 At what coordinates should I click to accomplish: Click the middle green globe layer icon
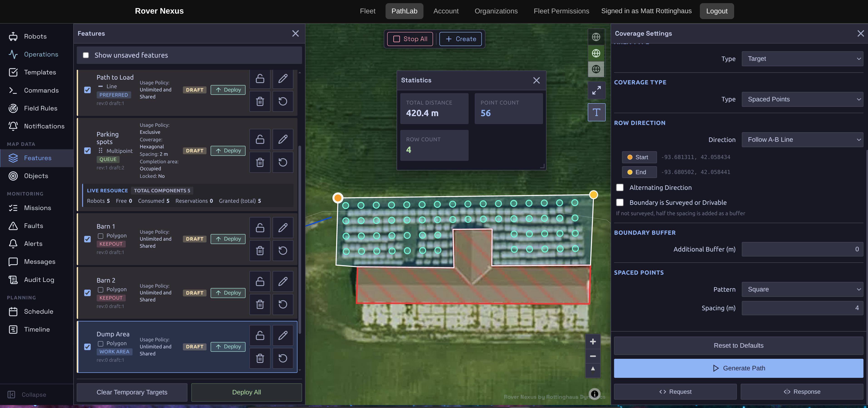pos(596,53)
